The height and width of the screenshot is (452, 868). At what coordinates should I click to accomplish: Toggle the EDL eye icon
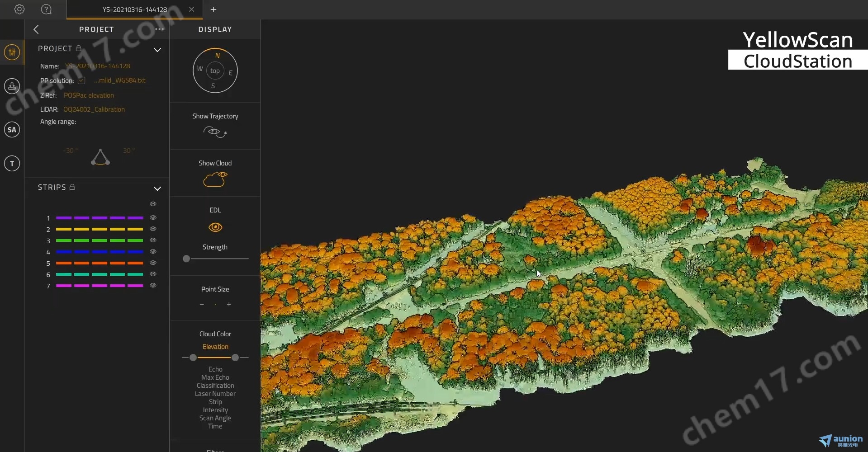(x=215, y=227)
